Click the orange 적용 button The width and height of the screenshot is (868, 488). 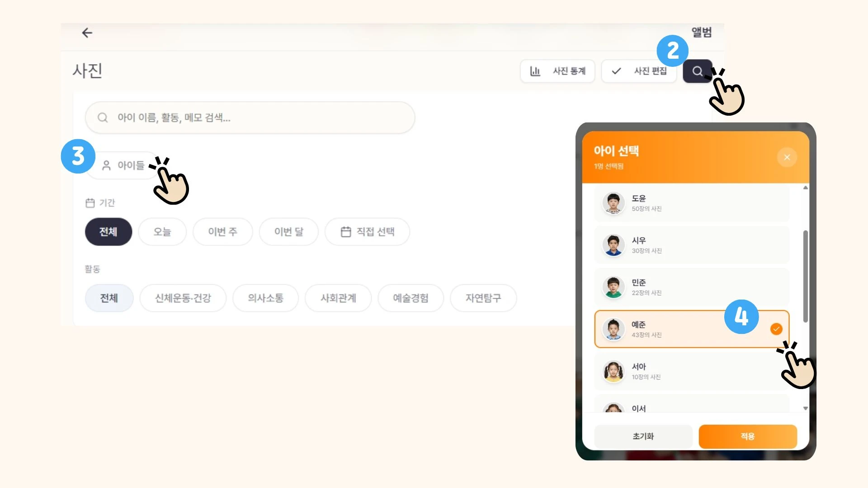pos(748,436)
